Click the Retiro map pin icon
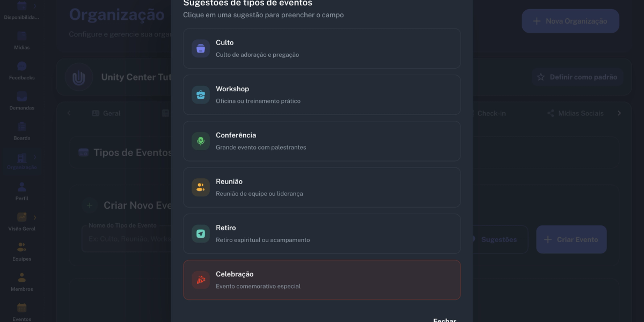This screenshot has width=644, height=322. coord(200,233)
